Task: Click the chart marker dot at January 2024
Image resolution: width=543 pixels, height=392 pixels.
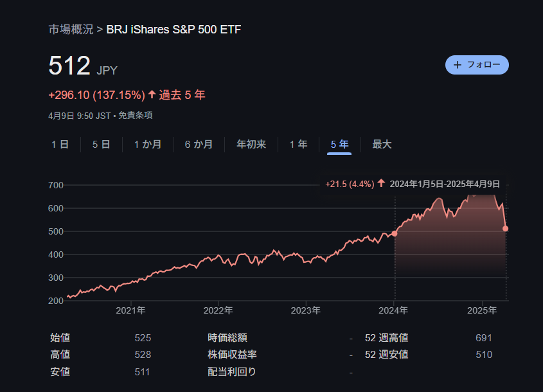Action: pyautogui.click(x=395, y=233)
